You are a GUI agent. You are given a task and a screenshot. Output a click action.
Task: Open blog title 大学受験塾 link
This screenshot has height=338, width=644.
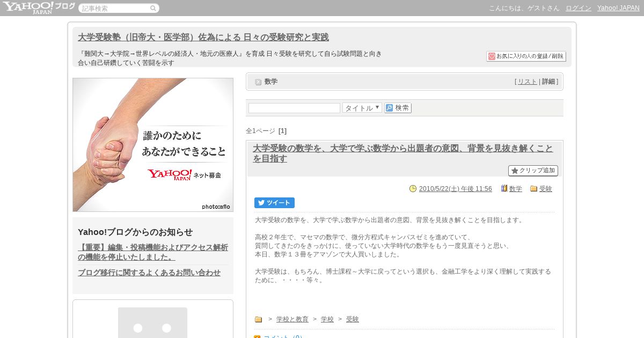coord(203,38)
